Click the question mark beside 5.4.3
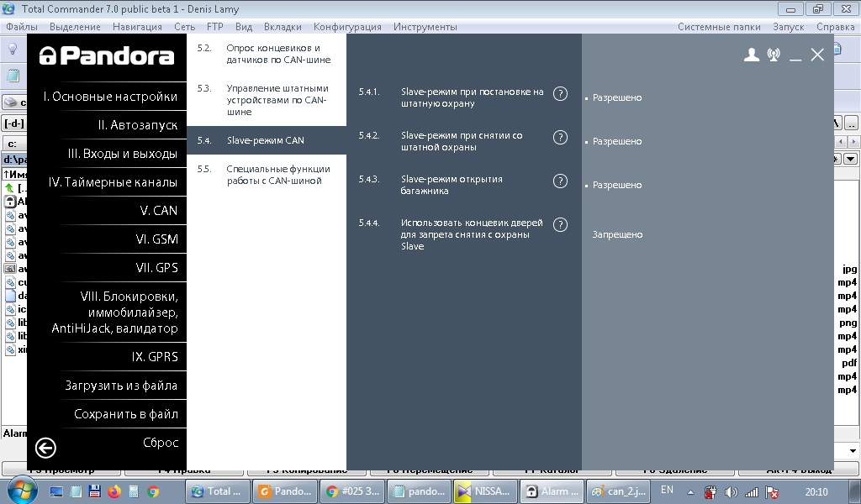The width and height of the screenshot is (861, 504). point(560,181)
